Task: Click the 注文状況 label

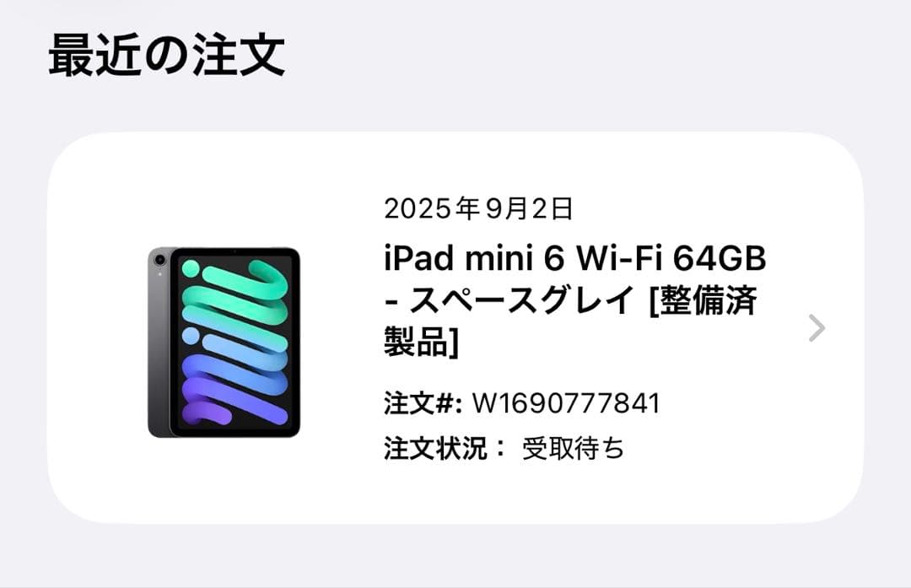Action: coord(435,448)
